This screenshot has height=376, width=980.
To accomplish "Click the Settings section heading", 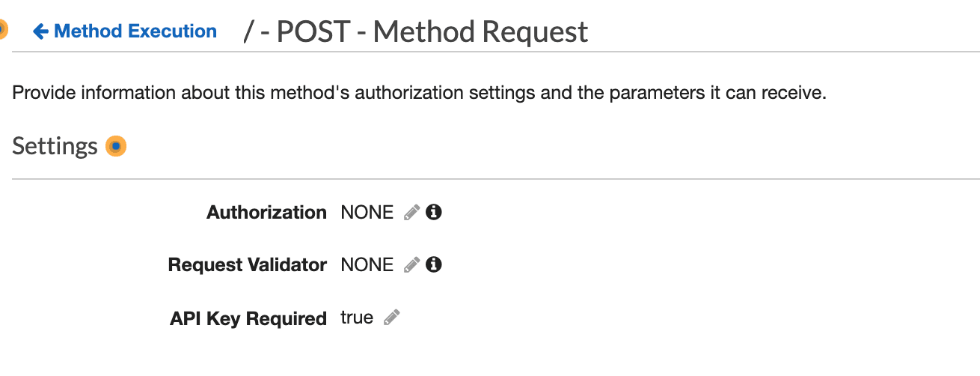I will [55, 146].
